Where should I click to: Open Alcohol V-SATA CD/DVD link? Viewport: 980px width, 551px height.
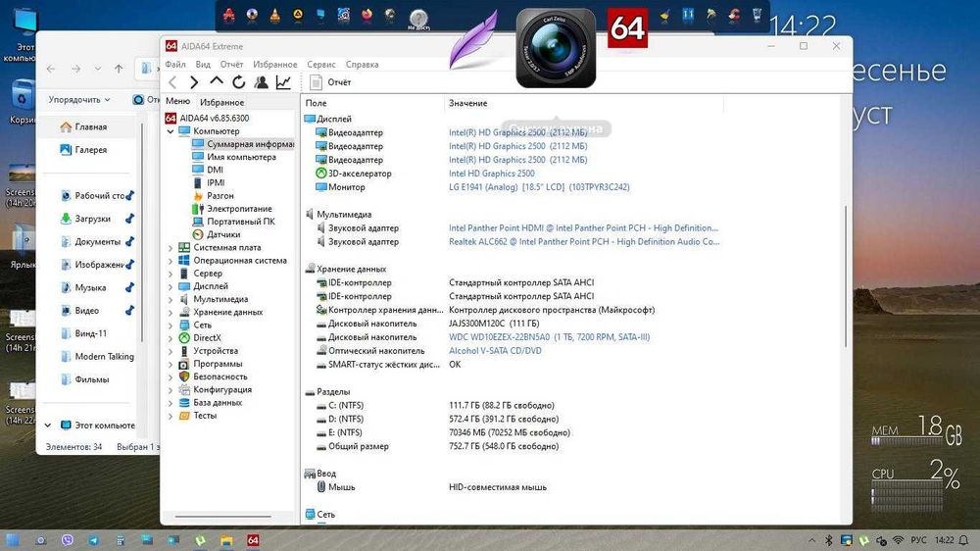[x=495, y=351]
